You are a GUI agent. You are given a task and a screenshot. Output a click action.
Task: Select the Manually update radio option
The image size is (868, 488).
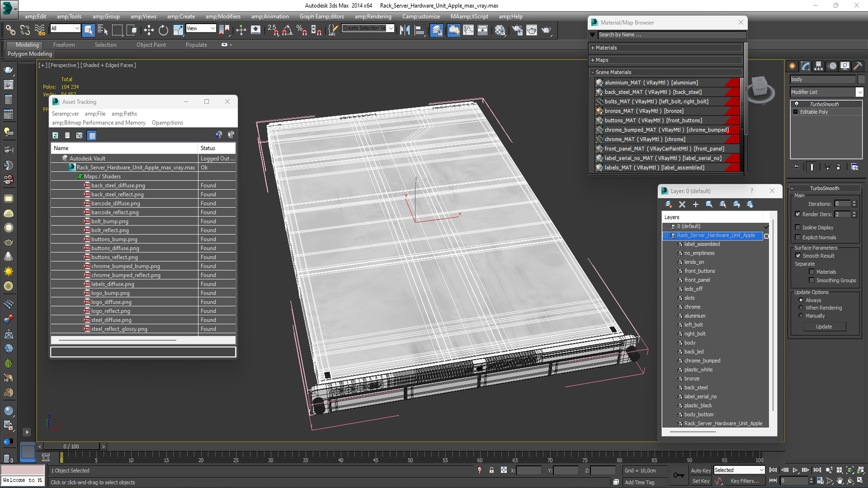coord(801,316)
